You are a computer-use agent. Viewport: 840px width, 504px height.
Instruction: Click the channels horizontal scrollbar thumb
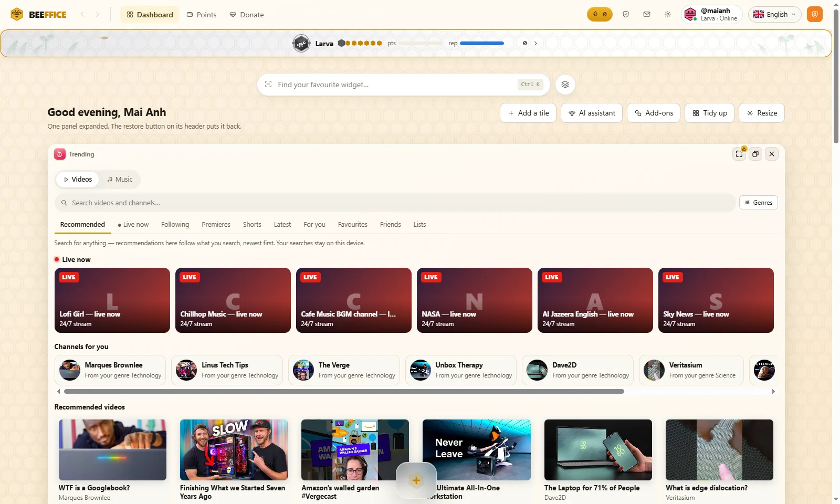(344, 392)
